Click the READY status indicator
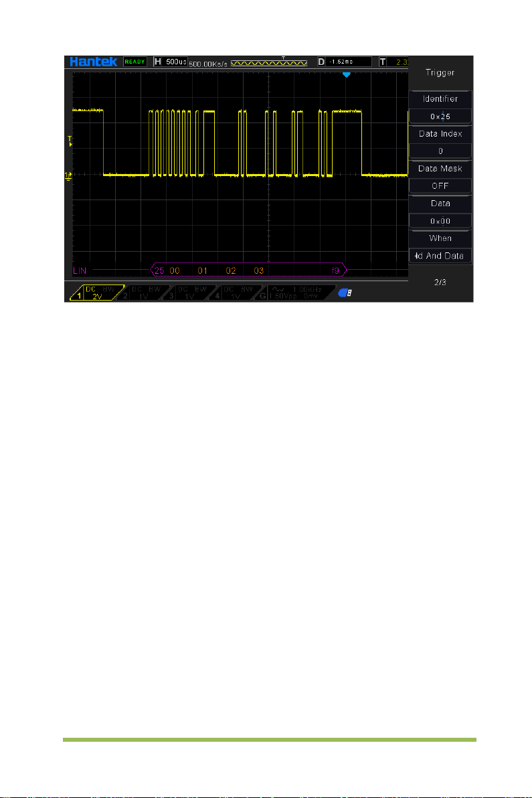 coord(135,62)
